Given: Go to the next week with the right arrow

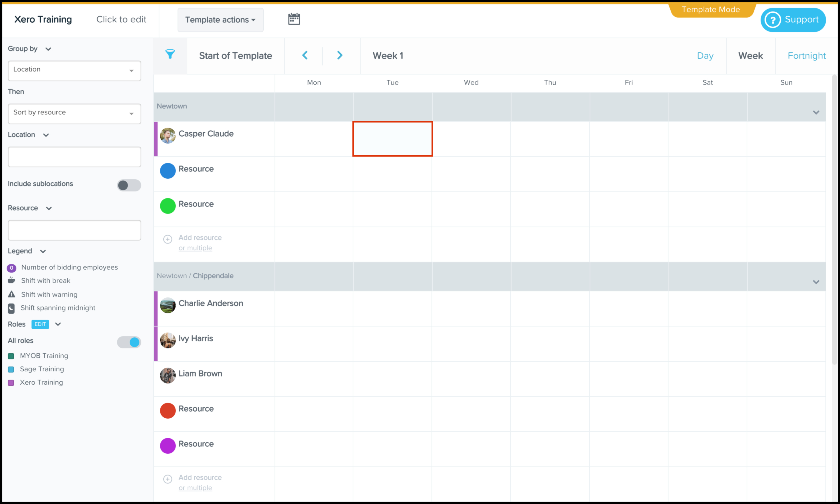Looking at the screenshot, I should click(339, 55).
